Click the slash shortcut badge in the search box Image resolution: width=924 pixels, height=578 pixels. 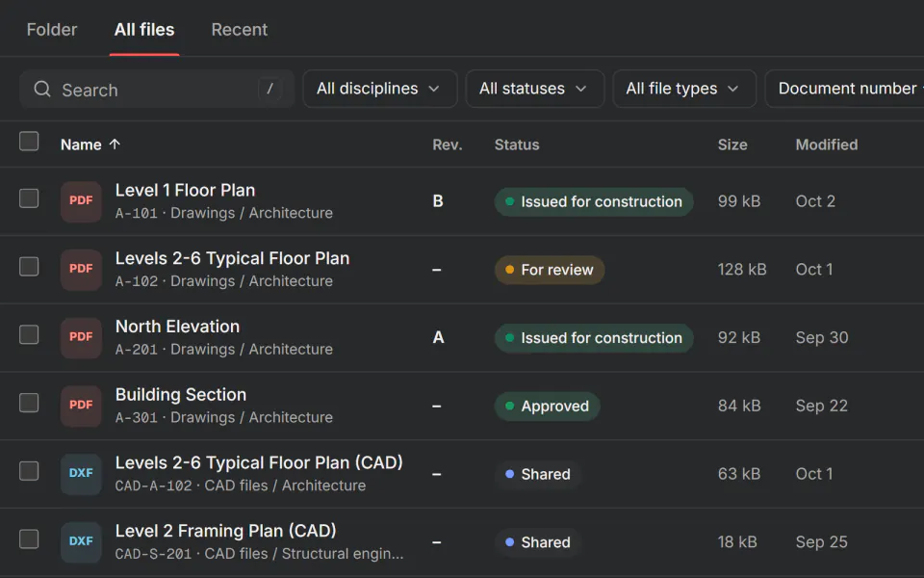tap(269, 89)
